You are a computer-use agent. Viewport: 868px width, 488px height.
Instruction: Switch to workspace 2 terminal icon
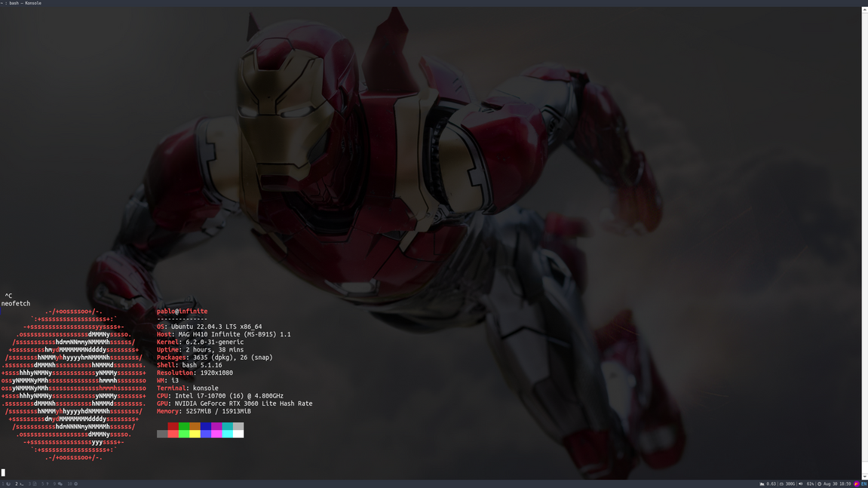(20, 483)
